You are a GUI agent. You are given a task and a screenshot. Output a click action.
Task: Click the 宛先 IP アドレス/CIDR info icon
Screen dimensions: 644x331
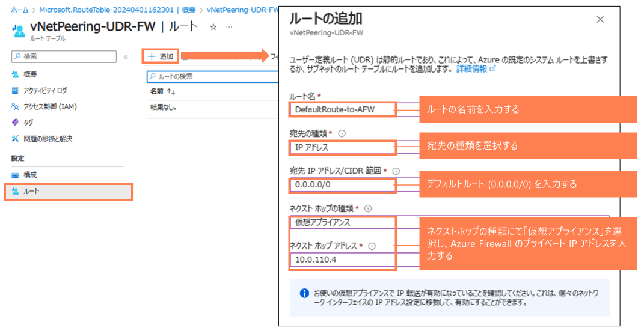pyautogui.click(x=396, y=171)
